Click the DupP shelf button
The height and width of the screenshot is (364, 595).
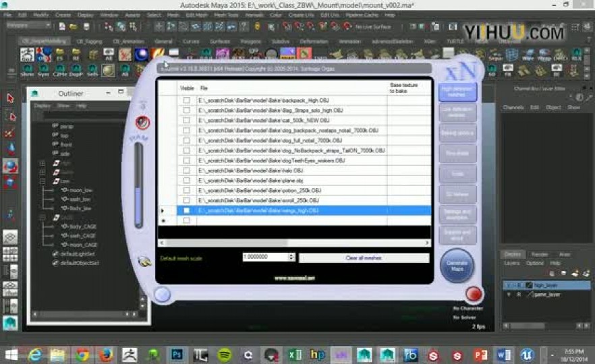point(76,71)
